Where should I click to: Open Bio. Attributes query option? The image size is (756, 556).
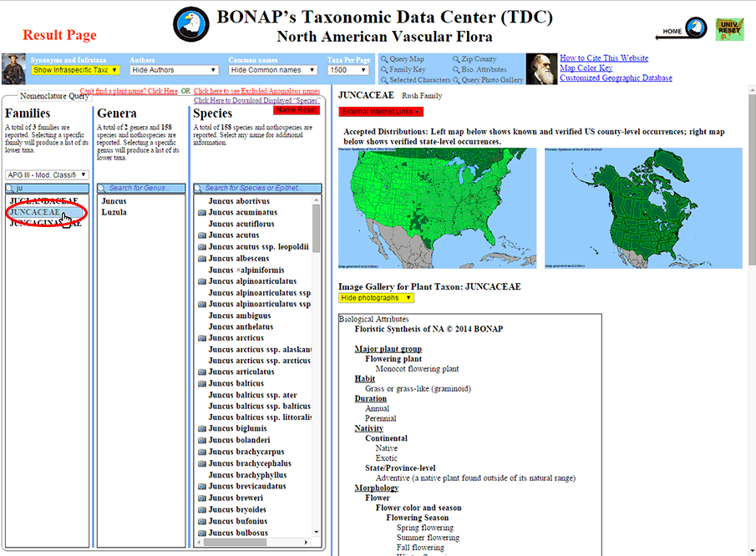click(479, 69)
